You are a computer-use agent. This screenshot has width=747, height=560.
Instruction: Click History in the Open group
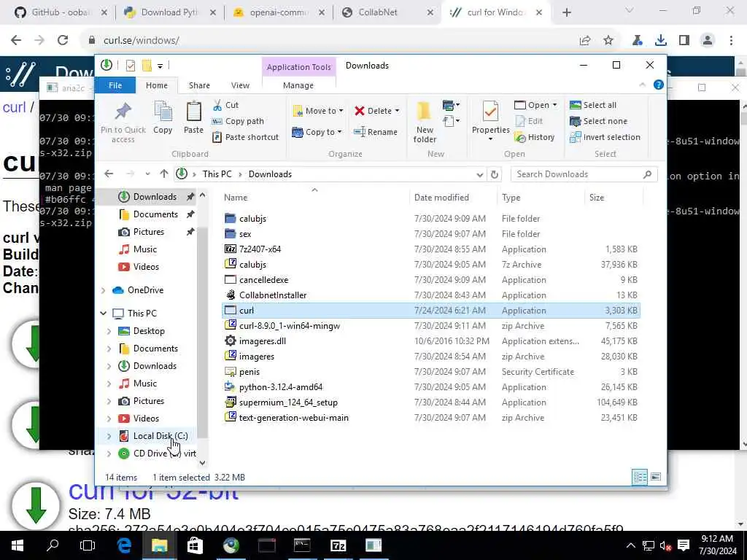tap(535, 137)
